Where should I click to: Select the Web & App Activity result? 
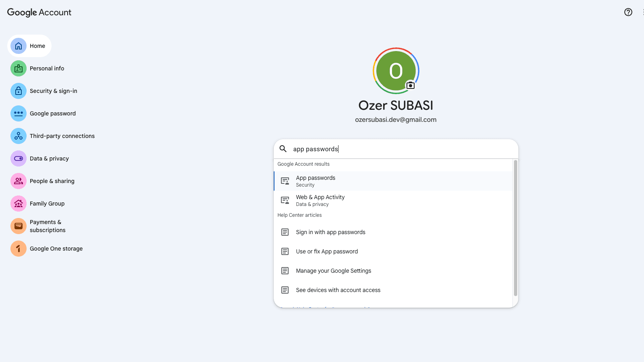point(320,200)
